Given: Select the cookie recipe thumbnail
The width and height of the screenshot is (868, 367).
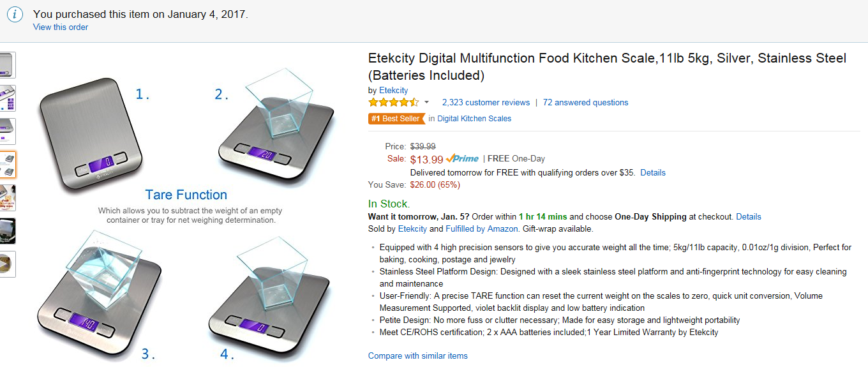Looking at the screenshot, I should (x=7, y=197).
